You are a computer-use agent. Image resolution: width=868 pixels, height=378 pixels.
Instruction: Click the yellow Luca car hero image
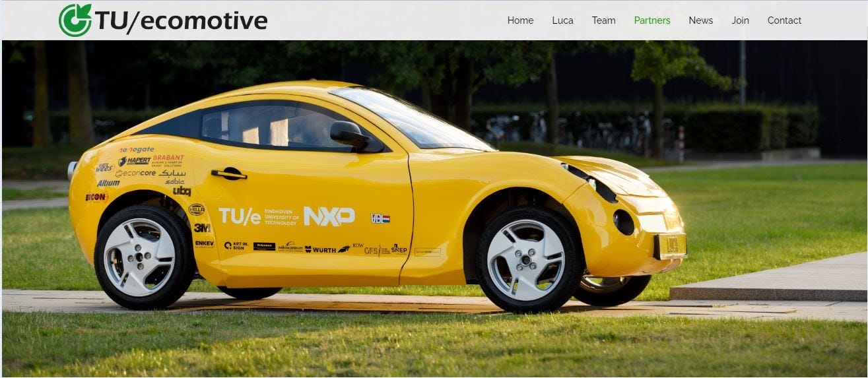pos(434,208)
